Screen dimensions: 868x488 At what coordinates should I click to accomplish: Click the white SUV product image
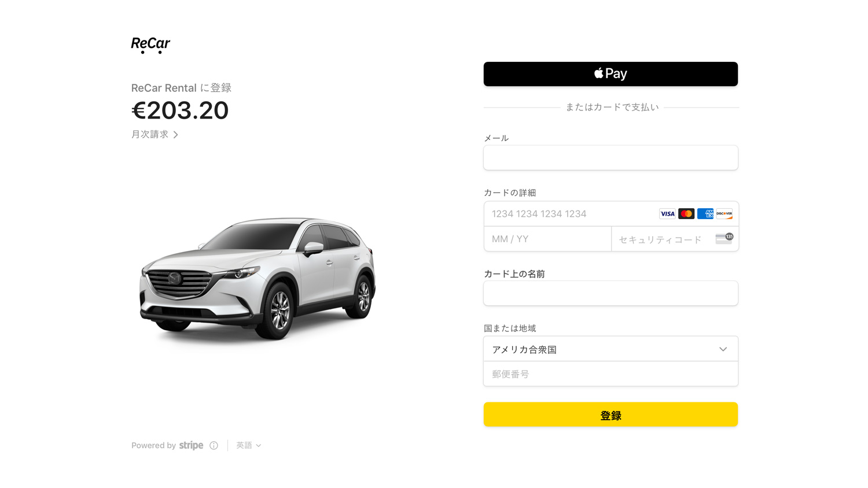258,278
